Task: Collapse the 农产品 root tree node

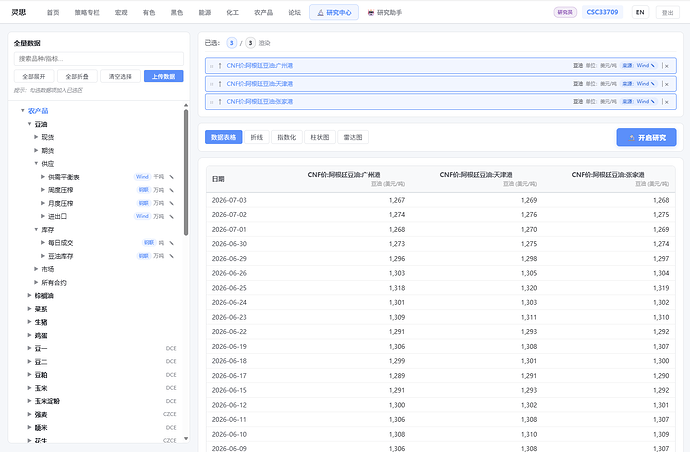Action: tap(23, 110)
